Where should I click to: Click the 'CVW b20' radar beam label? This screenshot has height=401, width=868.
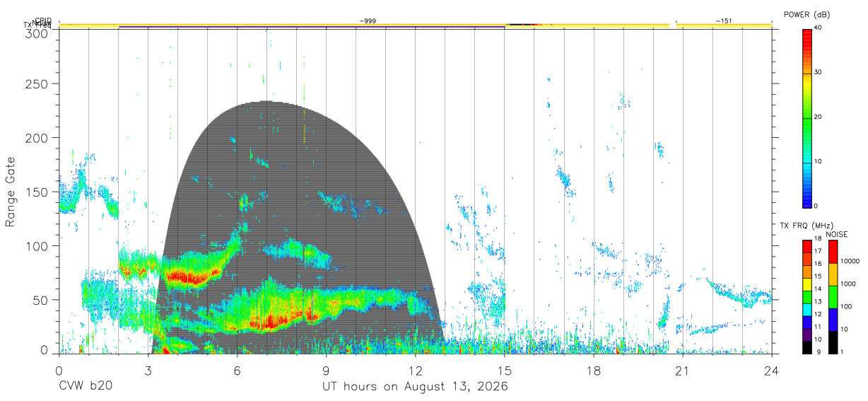[x=86, y=387]
